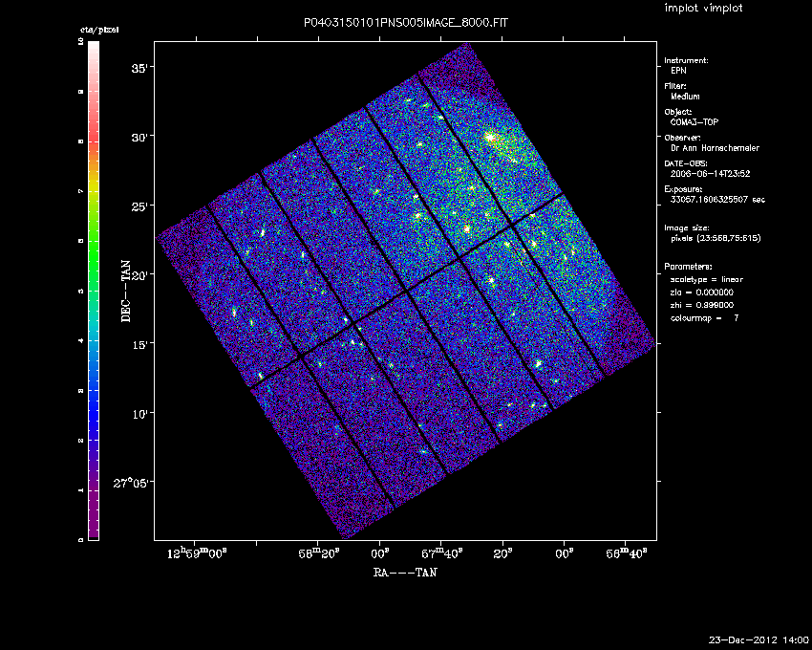This screenshot has height=650, width=812.
Task: Click the 'Image size:' field label
Action: coord(687,228)
